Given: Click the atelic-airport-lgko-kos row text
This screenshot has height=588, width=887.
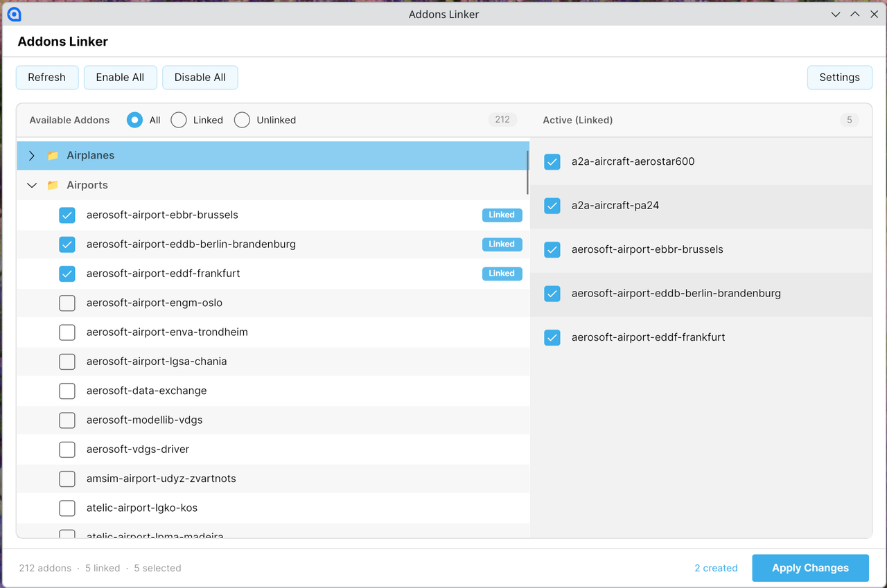Looking at the screenshot, I should click(142, 508).
